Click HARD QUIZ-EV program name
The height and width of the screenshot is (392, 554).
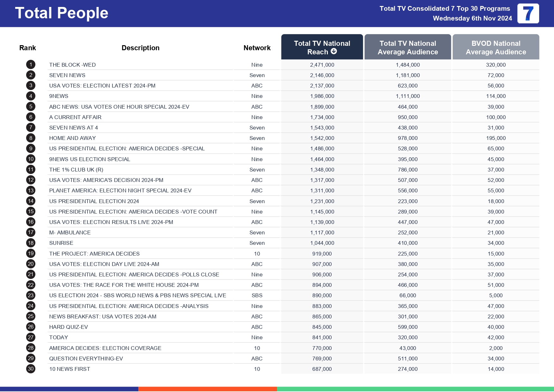pyautogui.click(x=69, y=327)
